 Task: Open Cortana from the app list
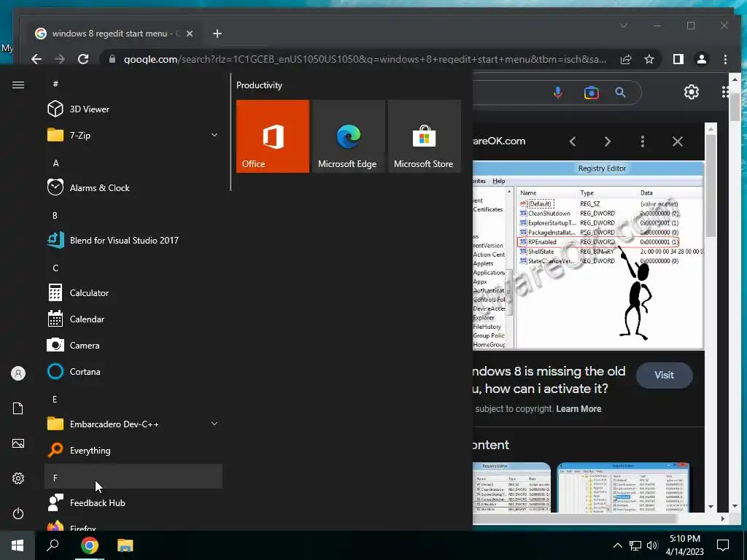tap(133, 371)
